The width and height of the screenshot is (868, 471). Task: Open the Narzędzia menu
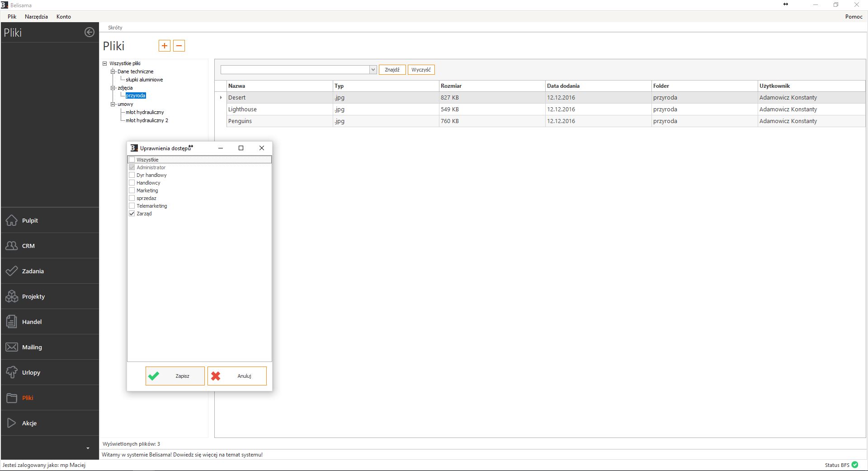(36, 17)
